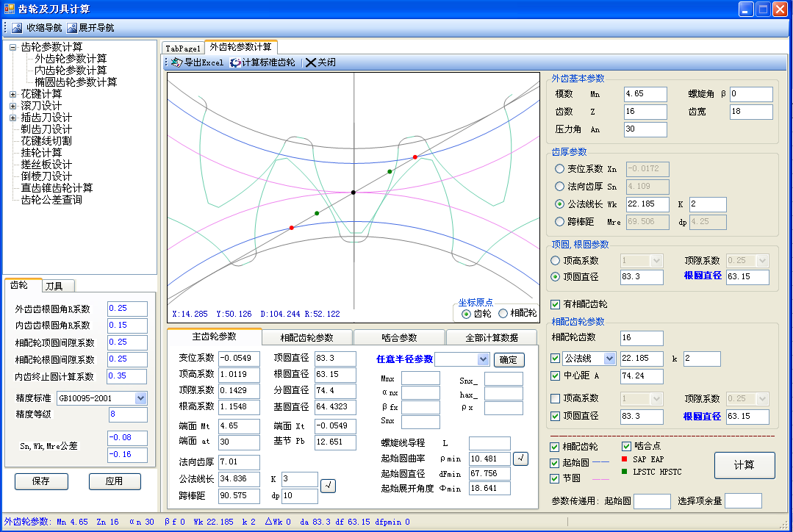The image size is (793, 532).
Task: Click the 选择顶余量 input field
Action: (x=743, y=501)
